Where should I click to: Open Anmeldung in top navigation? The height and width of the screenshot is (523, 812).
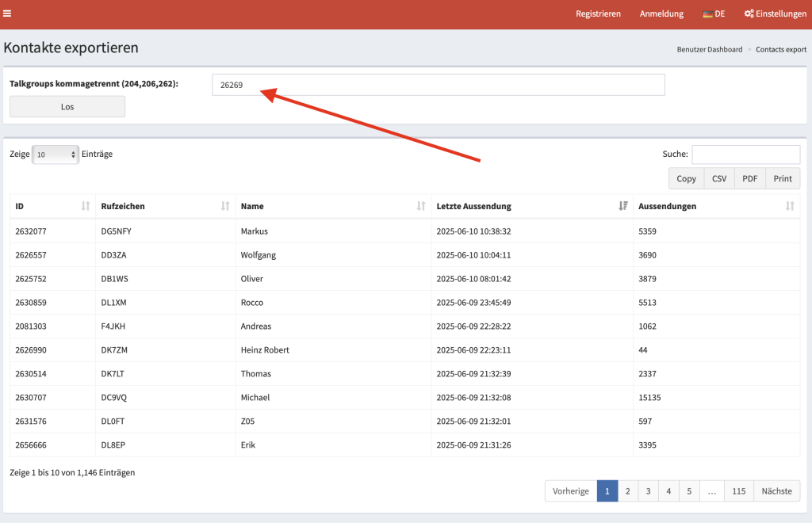661,14
